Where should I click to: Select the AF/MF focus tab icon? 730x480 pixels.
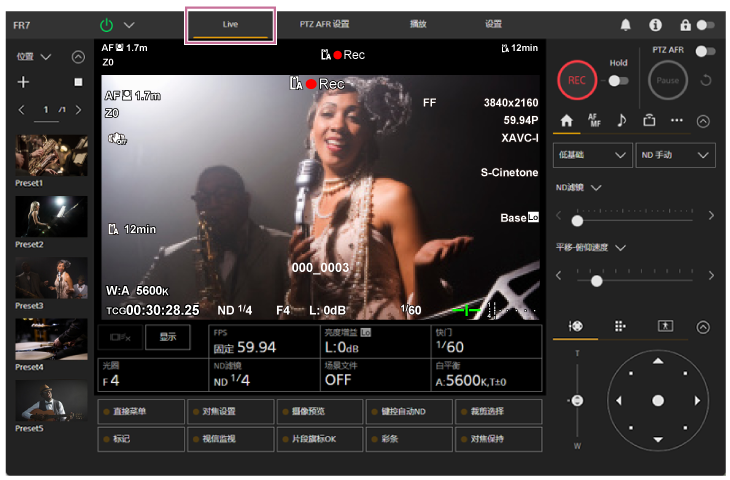594,120
